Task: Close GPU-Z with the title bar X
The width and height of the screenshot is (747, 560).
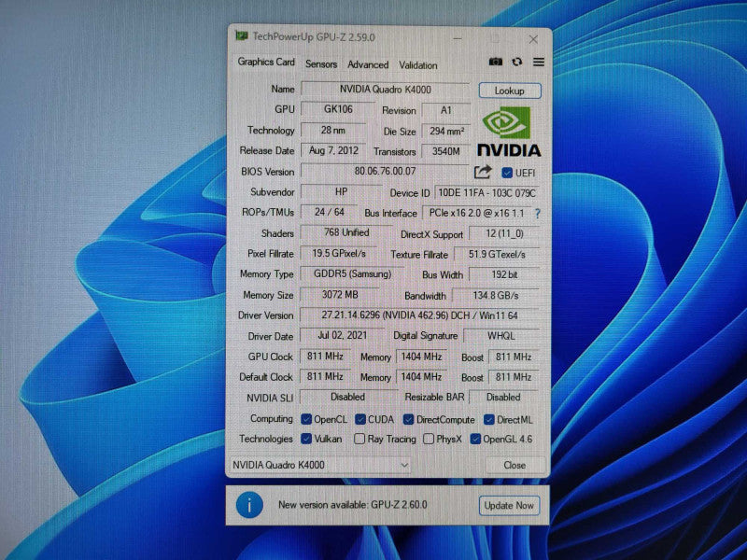Action: (533, 39)
